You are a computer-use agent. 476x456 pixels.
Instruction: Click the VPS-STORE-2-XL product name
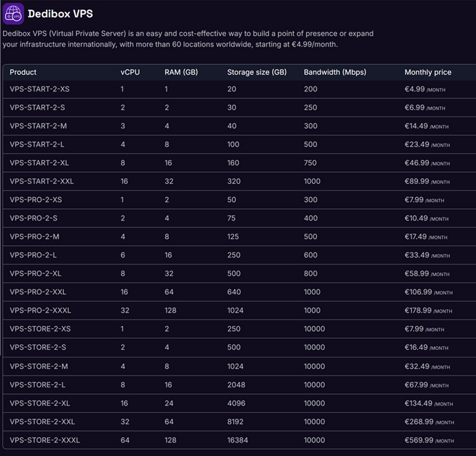(x=40, y=403)
